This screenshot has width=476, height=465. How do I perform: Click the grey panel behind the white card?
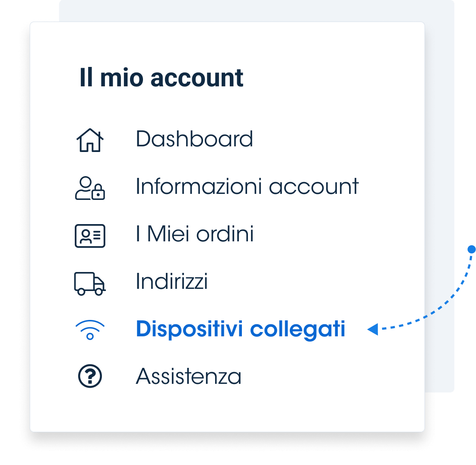click(x=440, y=182)
